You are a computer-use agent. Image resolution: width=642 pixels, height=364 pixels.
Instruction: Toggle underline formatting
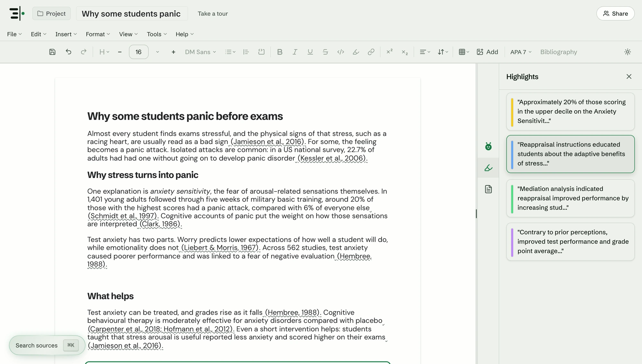point(310,52)
